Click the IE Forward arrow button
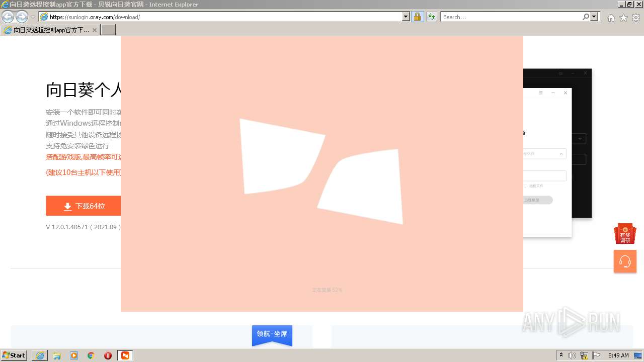The width and height of the screenshot is (644, 362). tap(22, 17)
